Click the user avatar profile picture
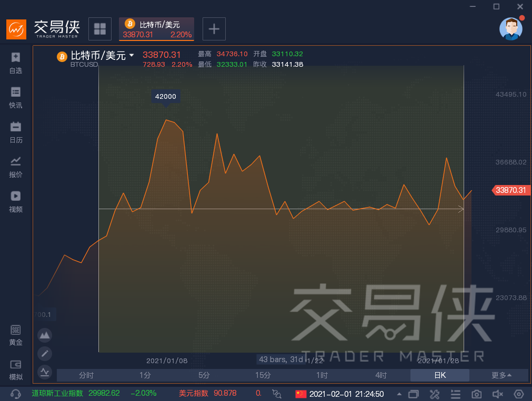Viewport: 532px width, 401px height. (510, 29)
